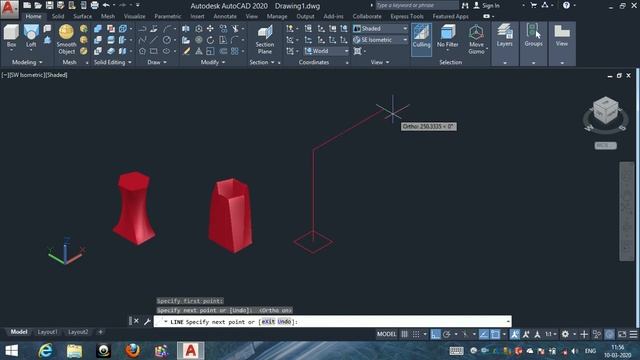Expand the Modeling panel
Image resolution: width=640 pixels, height=360 pixels.
click(27, 62)
